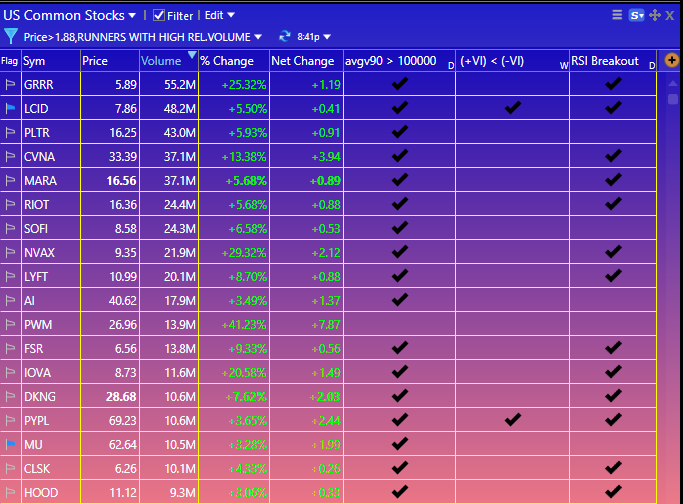Sort by the % Change column header
This screenshot has width=683, height=504.
(234, 61)
